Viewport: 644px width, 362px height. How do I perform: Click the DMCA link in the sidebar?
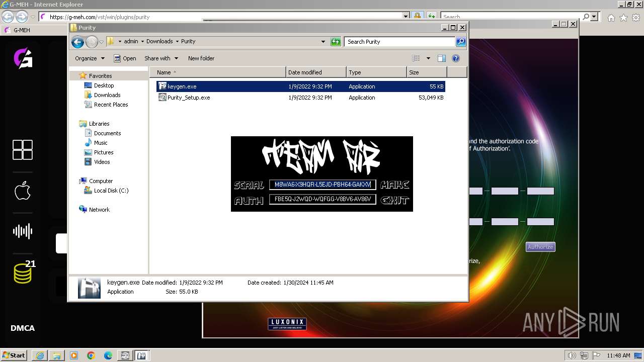point(23,328)
